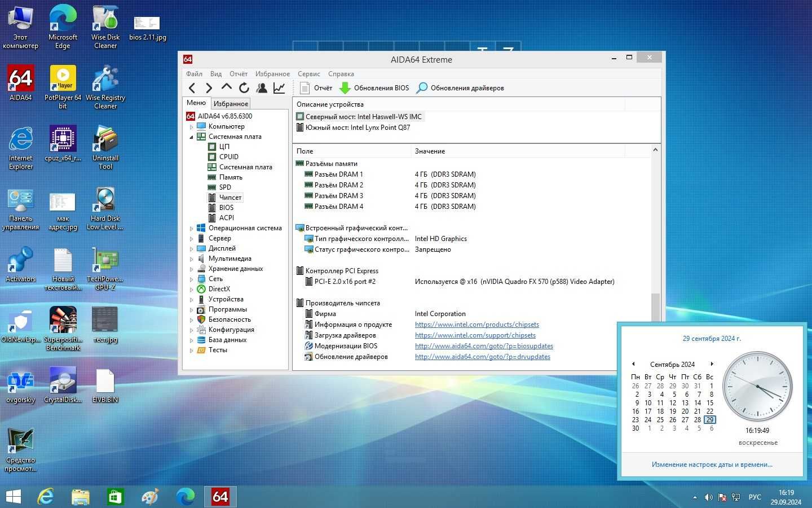Open AIDA64 desktop shortcut icon

[x=20, y=83]
